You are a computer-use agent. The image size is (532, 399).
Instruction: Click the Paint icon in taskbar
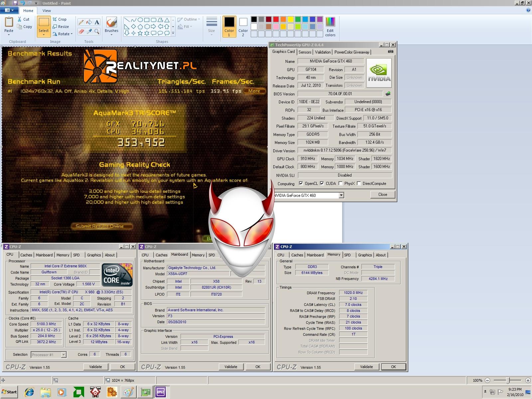pyautogui.click(x=128, y=392)
